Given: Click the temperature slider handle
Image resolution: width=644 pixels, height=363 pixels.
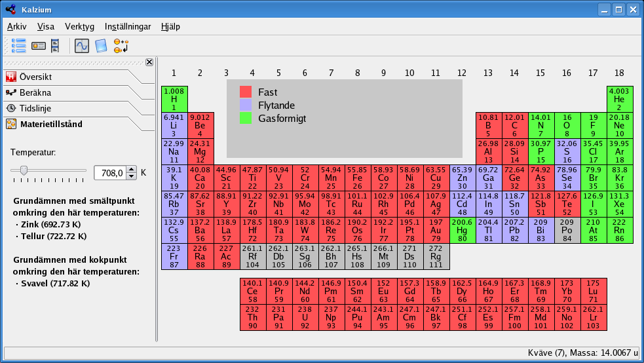Looking at the screenshot, I should (24, 170).
